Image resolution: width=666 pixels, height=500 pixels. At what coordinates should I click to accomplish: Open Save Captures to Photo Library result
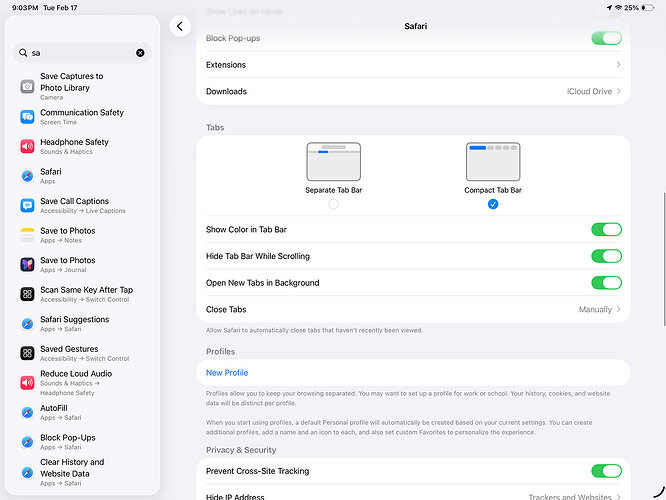pos(82,87)
